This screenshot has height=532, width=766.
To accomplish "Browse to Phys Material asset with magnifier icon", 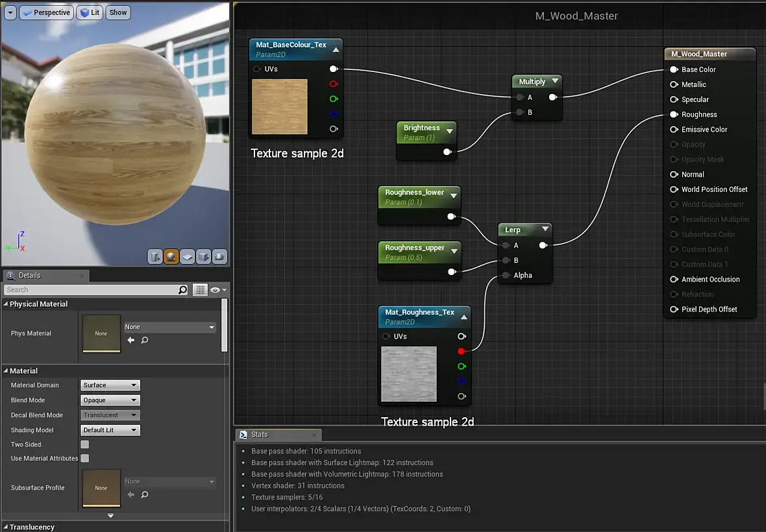I will click(145, 340).
